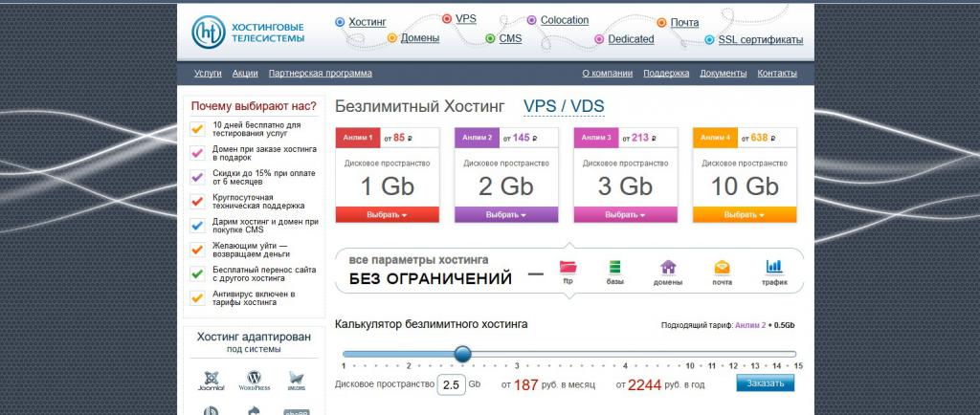Click the 2 Gb disk space text

click(x=506, y=186)
